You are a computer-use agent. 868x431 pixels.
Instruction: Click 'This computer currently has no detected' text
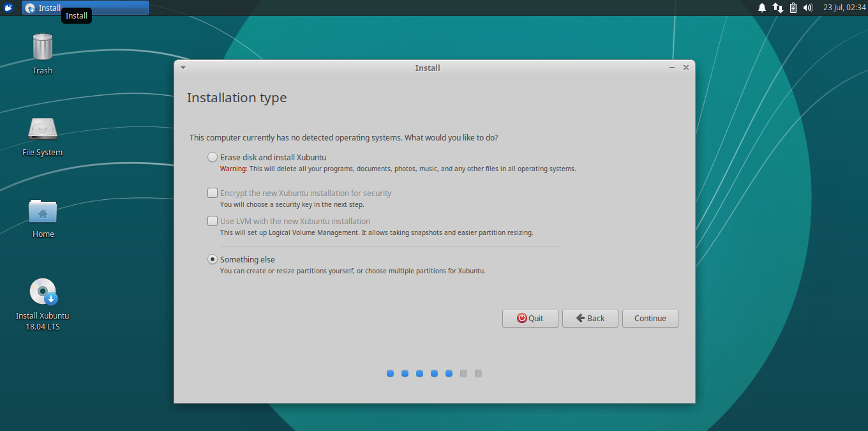[344, 138]
